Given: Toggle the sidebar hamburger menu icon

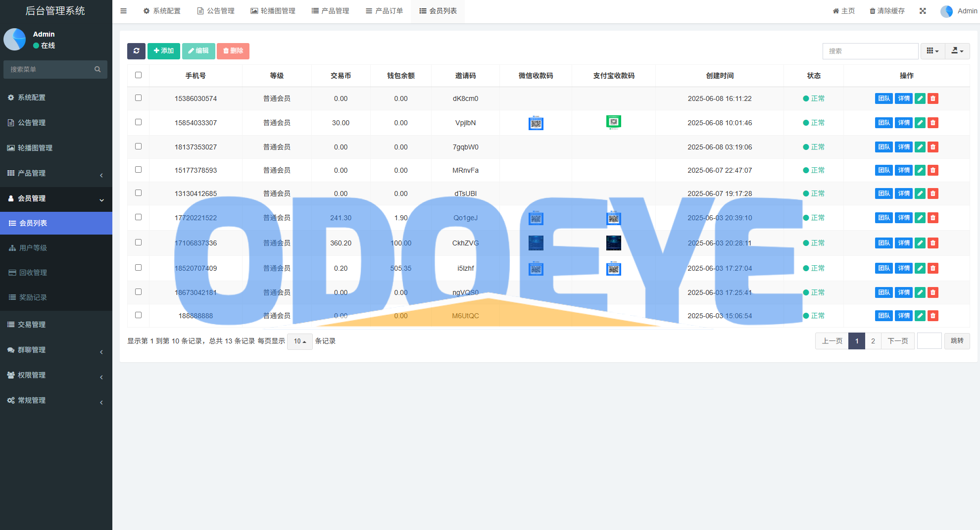Looking at the screenshot, I should [x=124, y=11].
